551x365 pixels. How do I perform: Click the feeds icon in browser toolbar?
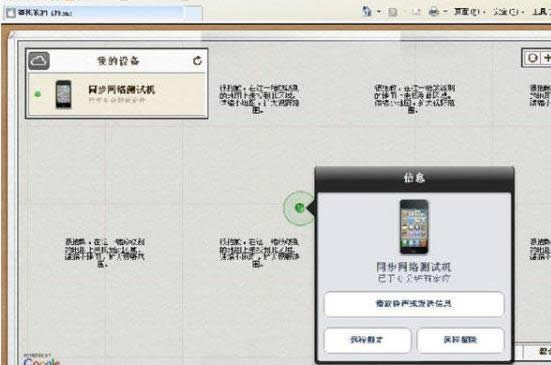[x=393, y=12]
